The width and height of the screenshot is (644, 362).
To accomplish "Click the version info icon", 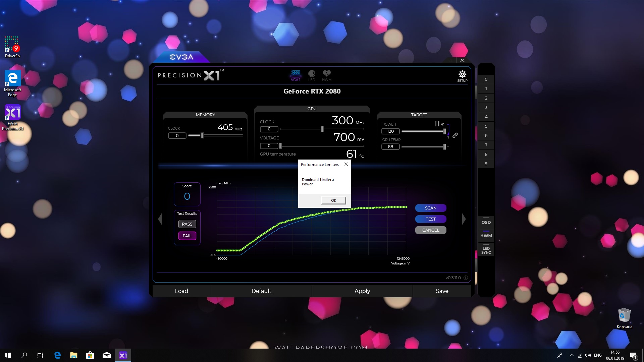I will [x=466, y=278].
